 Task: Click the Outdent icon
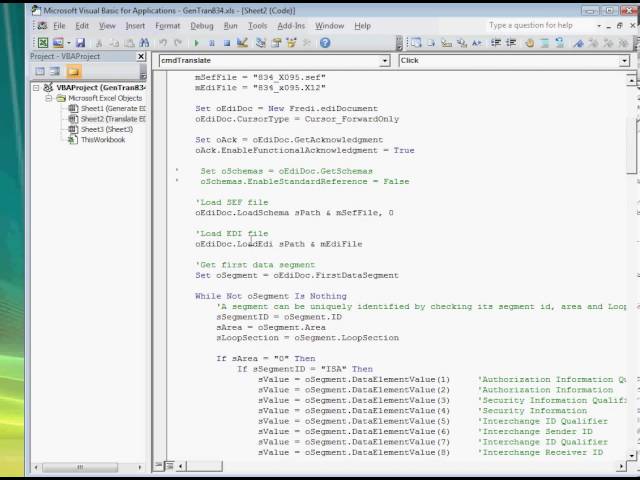(511, 42)
